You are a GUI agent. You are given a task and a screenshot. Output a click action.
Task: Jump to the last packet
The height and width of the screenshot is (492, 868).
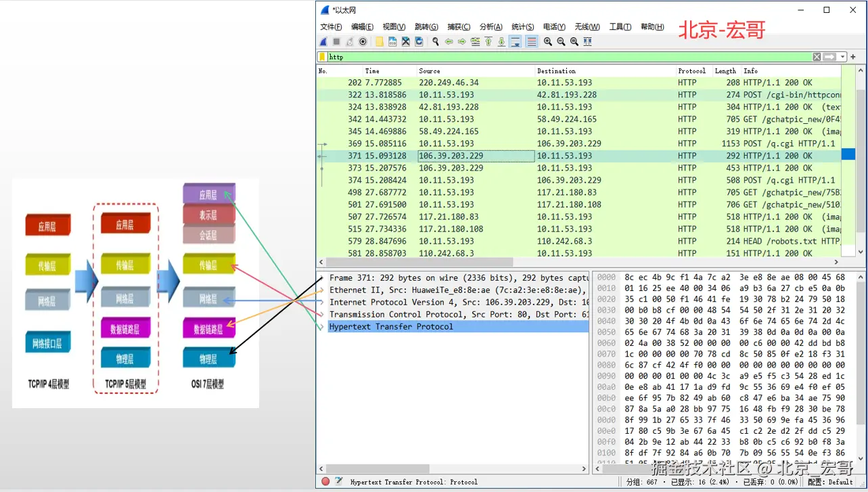(x=501, y=41)
